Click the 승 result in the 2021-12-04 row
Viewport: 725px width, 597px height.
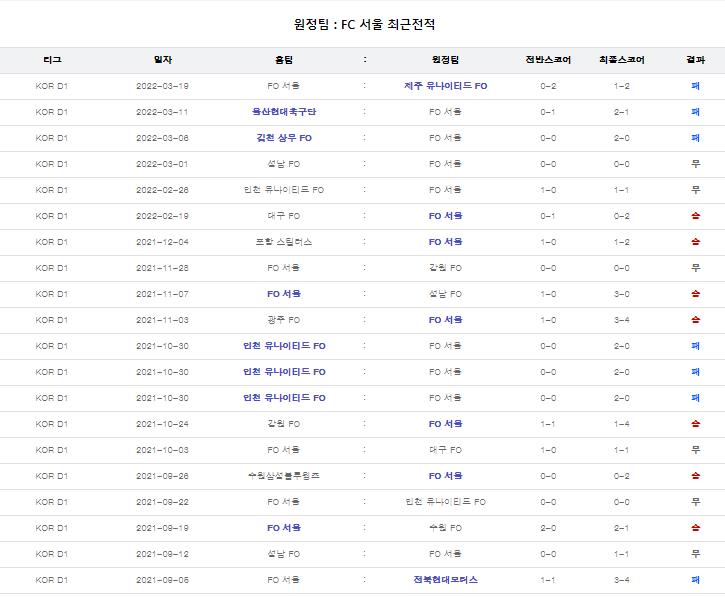695,242
